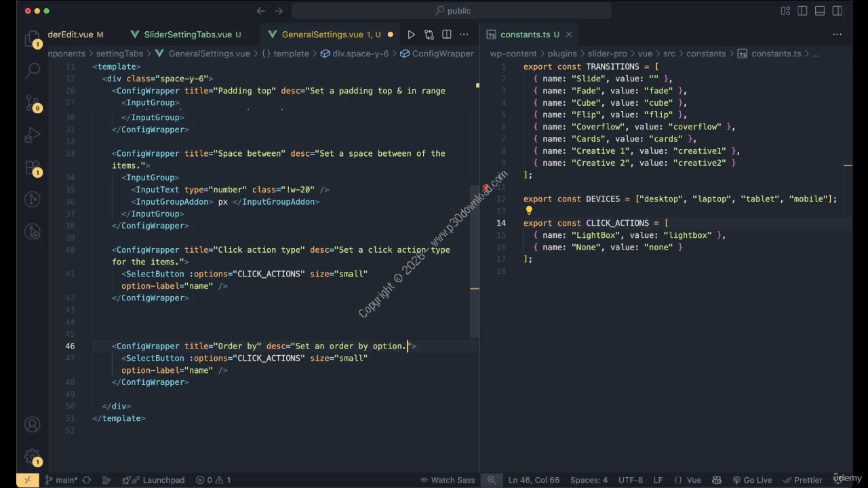Open the UTF-8 encoding selector
This screenshot has height=488, width=868.
[x=630, y=480]
